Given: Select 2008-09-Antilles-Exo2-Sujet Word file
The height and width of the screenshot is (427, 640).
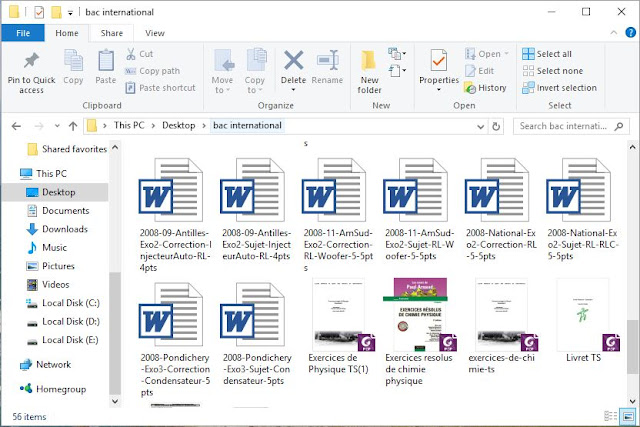Looking at the screenshot, I should click(256, 209).
